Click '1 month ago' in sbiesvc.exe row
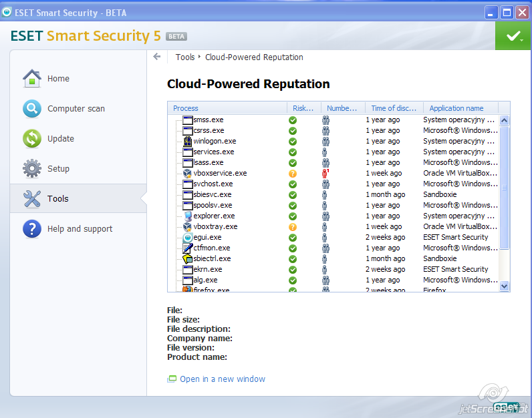532x418 pixels. [x=386, y=194]
